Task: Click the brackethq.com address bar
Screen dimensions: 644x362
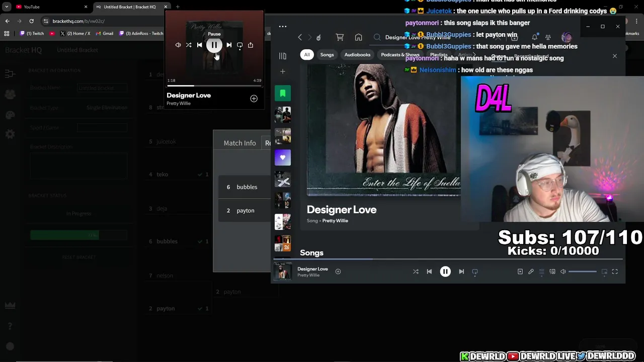Action: 103,21
